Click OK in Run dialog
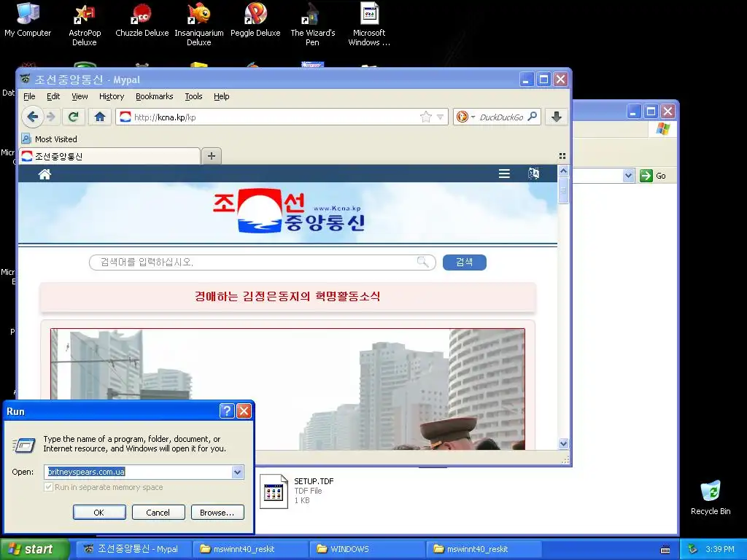 coord(99,513)
